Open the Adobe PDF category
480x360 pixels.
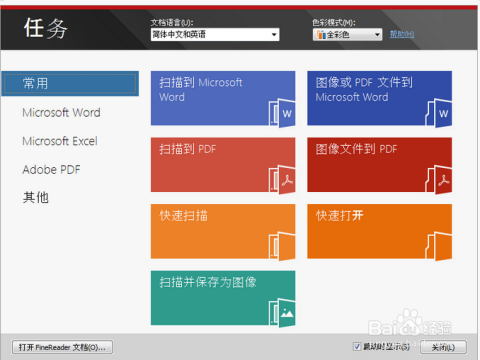click(x=51, y=170)
